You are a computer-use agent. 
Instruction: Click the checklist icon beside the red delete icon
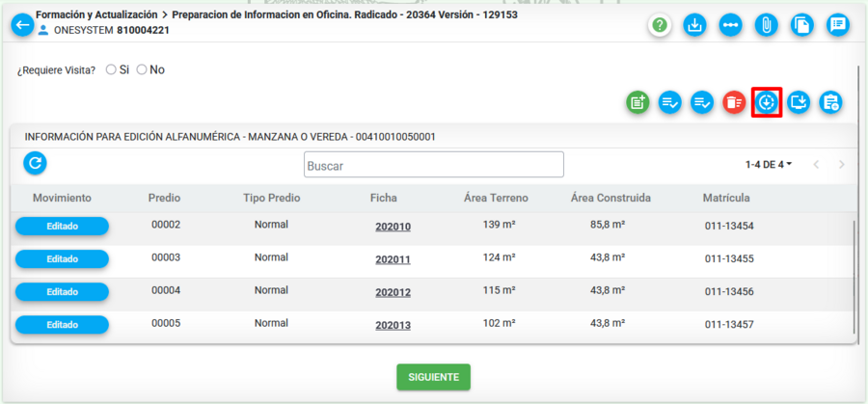[702, 102]
